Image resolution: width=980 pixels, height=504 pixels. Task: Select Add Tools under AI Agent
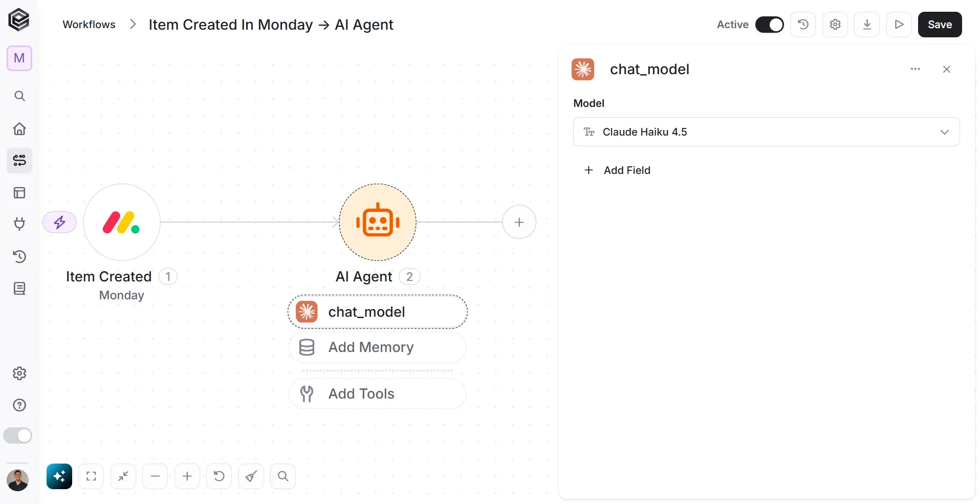coord(378,394)
